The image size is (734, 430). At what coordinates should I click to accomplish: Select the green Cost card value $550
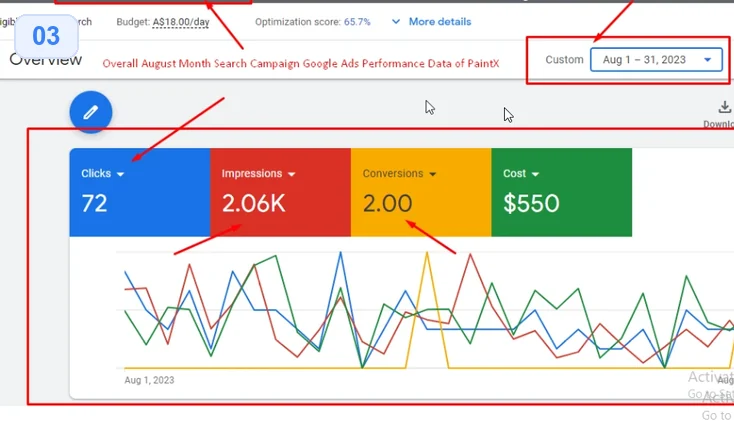pos(531,204)
